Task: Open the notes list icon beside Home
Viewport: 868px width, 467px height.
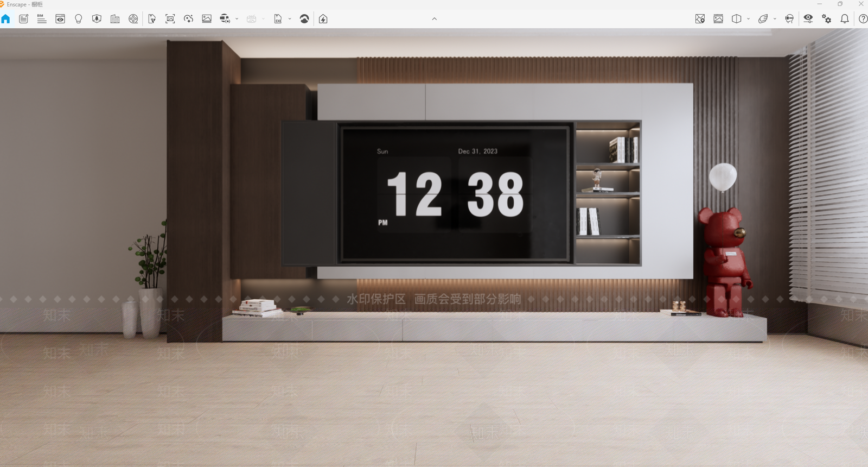Action: (23, 19)
